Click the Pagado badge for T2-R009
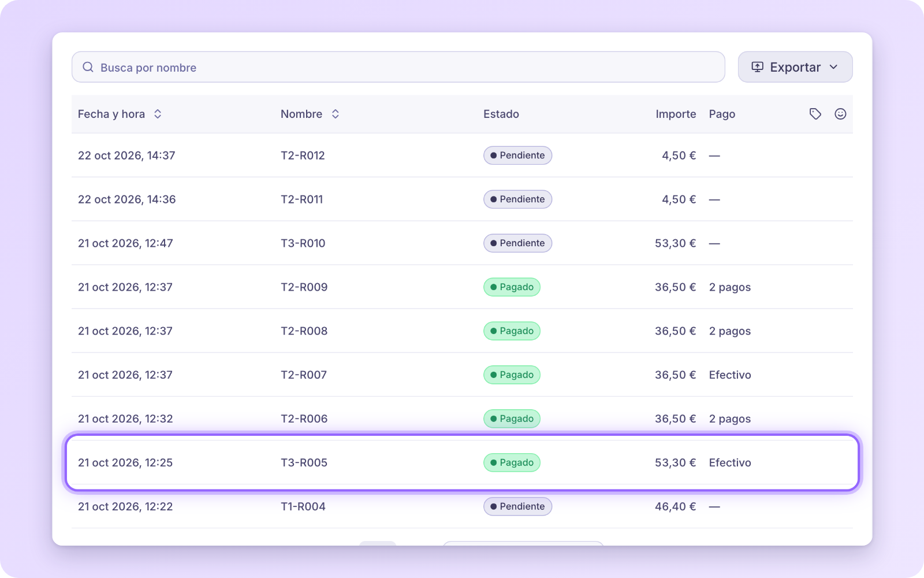Image resolution: width=924 pixels, height=578 pixels. 512,287
